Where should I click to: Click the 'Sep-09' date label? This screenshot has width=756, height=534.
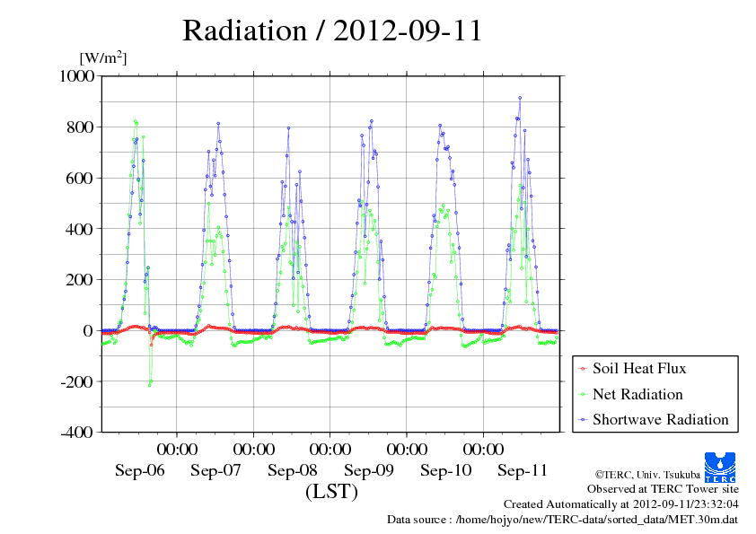(x=369, y=470)
